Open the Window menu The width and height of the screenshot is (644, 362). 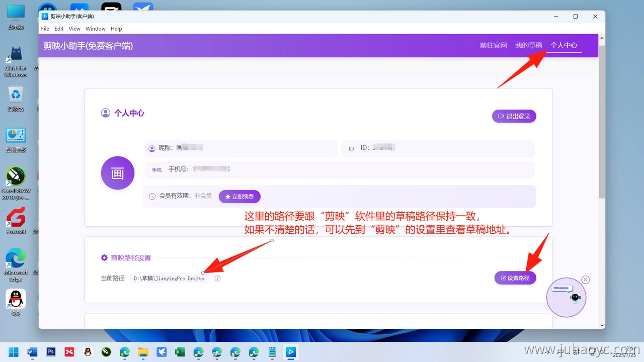96,29
